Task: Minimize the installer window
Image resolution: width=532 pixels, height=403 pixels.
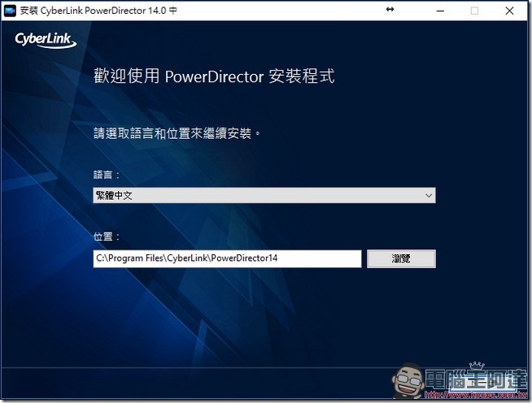Action: 440,11
